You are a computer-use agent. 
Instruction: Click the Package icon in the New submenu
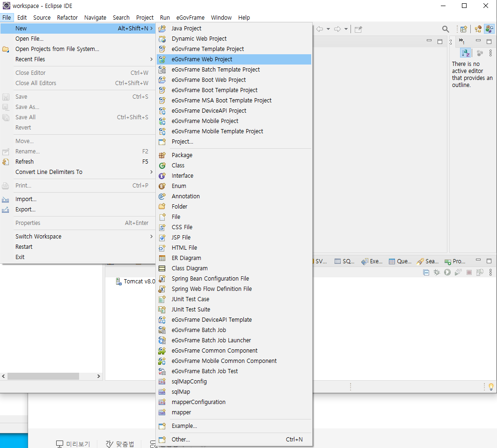point(162,155)
